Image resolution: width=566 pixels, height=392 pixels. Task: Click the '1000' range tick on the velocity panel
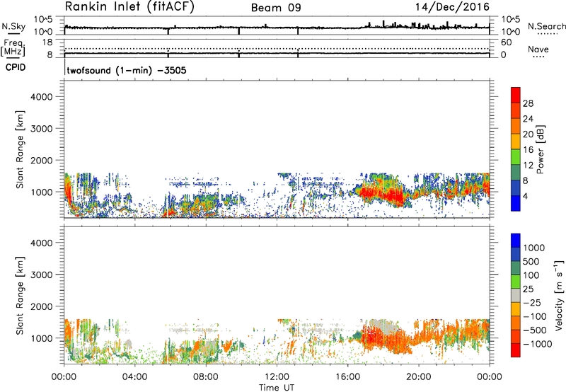[41, 338]
